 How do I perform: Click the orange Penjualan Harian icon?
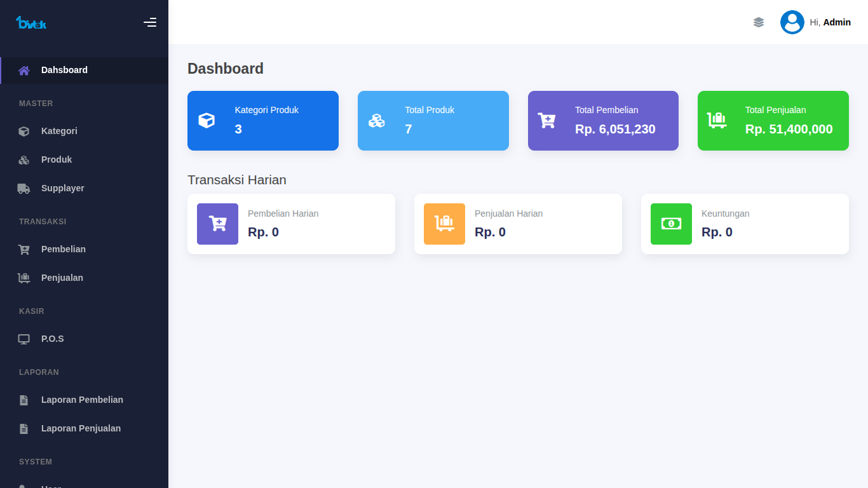[444, 224]
